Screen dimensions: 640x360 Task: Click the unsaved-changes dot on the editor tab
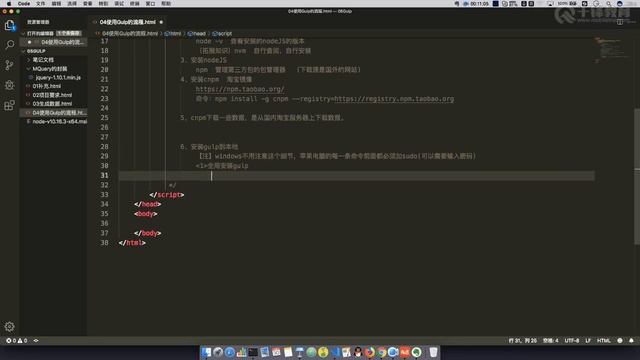(x=161, y=22)
